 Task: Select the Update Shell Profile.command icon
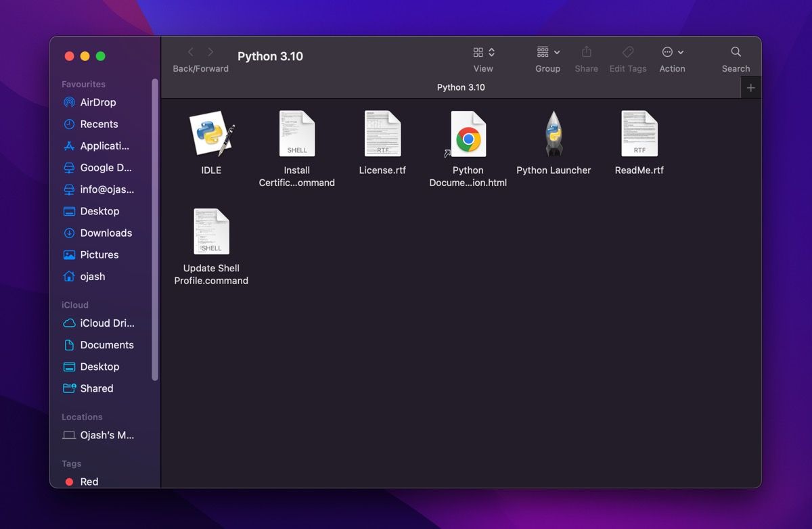(x=210, y=231)
